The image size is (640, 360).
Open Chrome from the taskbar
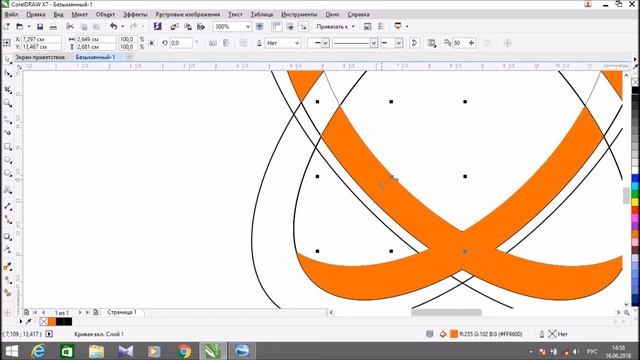pos(184,351)
